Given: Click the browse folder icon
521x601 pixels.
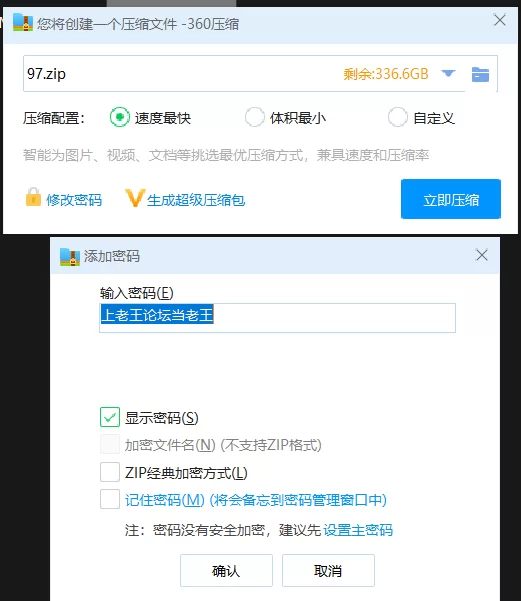Looking at the screenshot, I should pos(480,74).
